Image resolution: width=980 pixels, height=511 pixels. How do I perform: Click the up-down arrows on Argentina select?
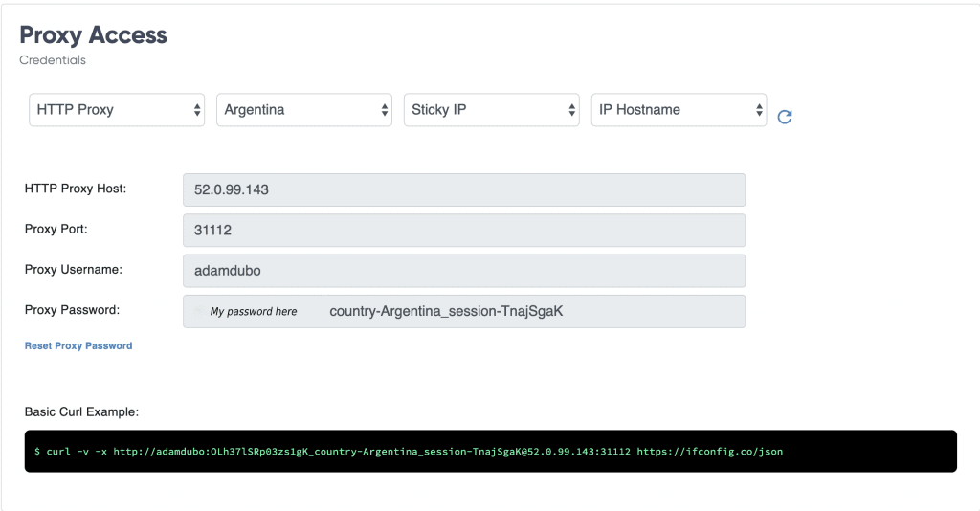point(385,110)
